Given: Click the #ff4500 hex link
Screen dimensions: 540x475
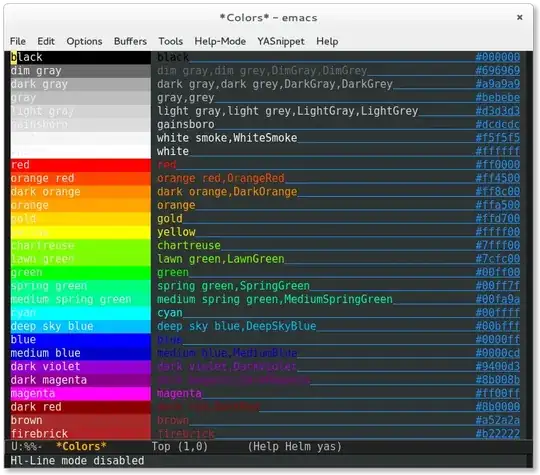Looking at the screenshot, I should [498, 178].
